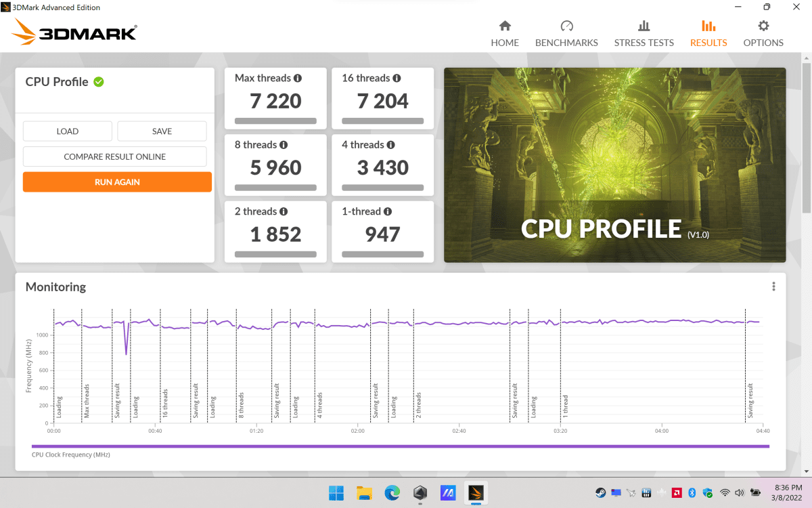Click the Max threads score 7 220
The height and width of the screenshot is (508, 812).
(275, 102)
